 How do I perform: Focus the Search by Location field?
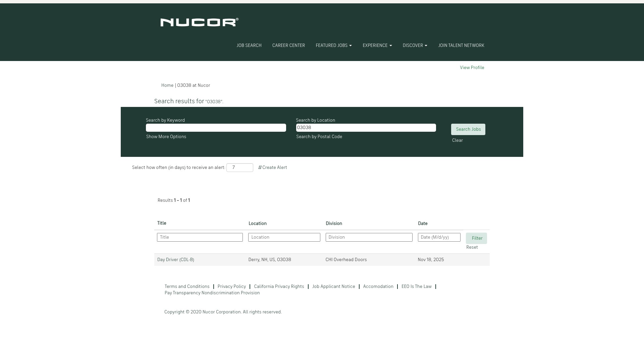[x=366, y=128]
